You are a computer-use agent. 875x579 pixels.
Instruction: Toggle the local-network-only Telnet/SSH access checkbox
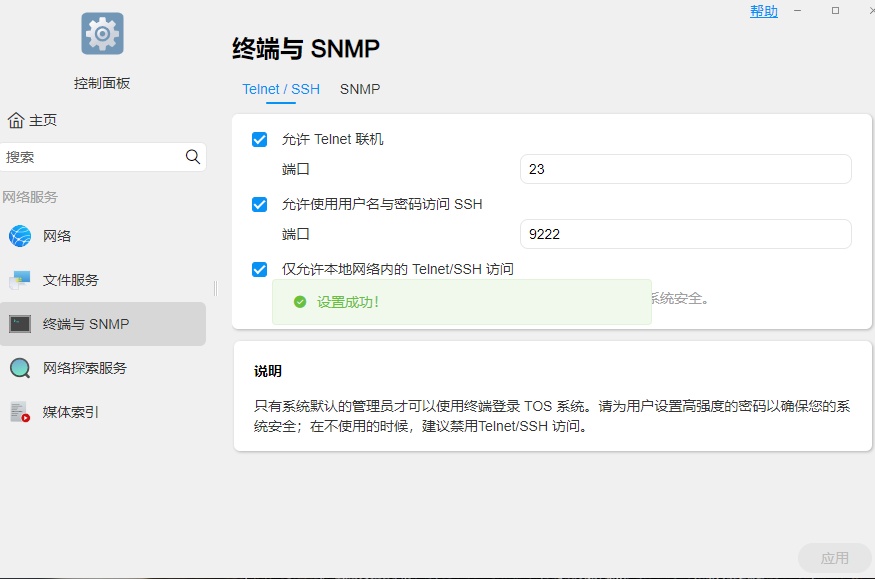point(259,269)
